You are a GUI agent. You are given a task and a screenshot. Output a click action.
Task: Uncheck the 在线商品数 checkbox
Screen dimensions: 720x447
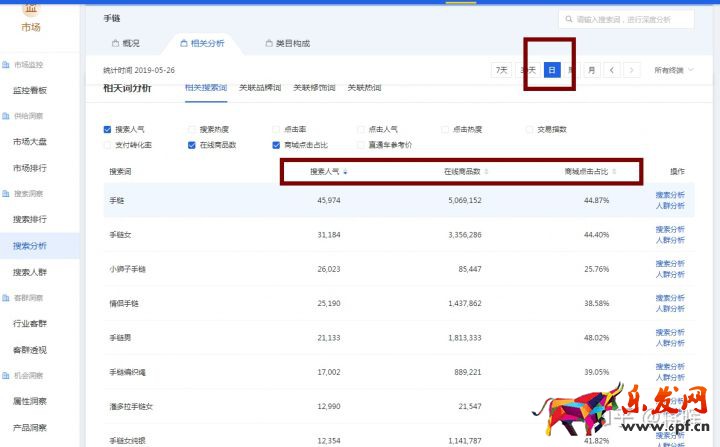click(x=192, y=145)
